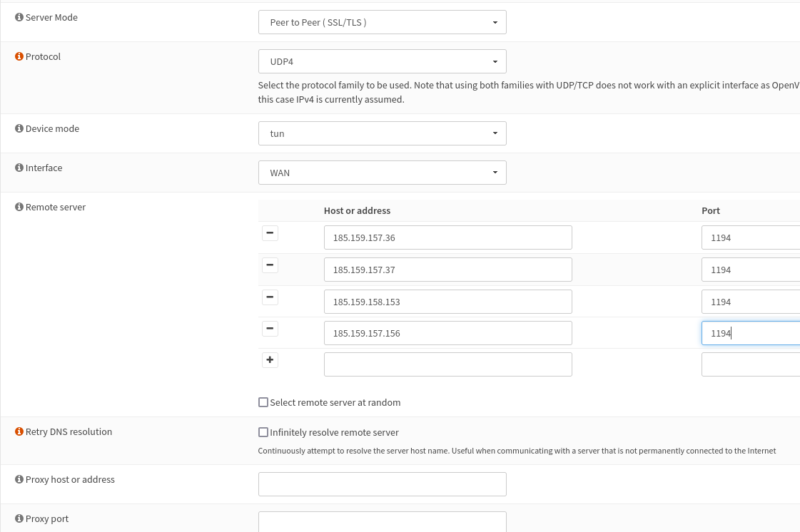Click the Host or address column header
The height and width of the screenshot is (532, 800).
[x=357, y=210]
